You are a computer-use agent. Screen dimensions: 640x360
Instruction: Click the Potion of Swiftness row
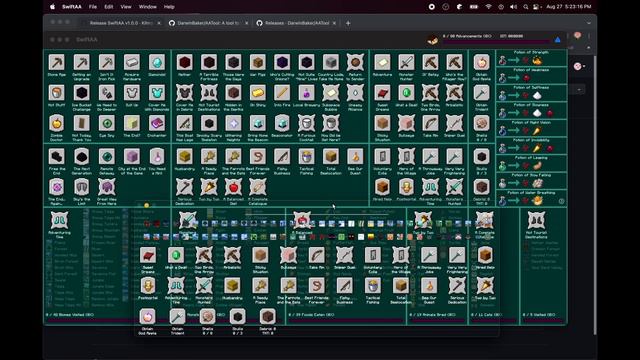[x=531, y=93]
